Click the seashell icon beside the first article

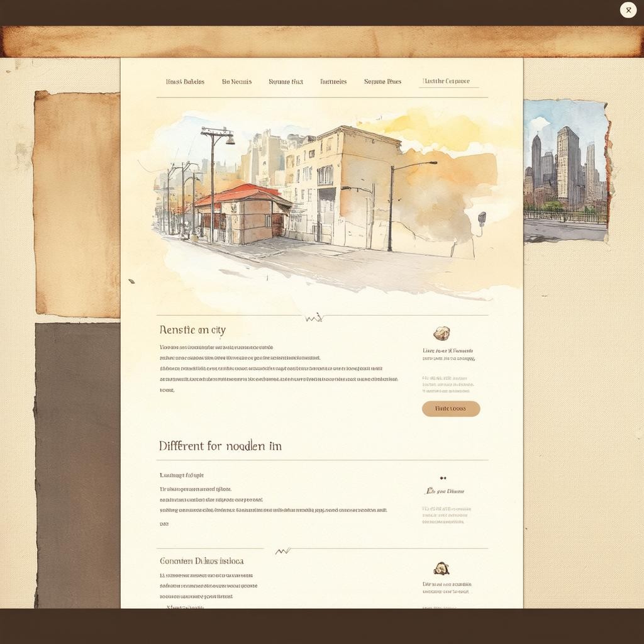coord(441,333)
